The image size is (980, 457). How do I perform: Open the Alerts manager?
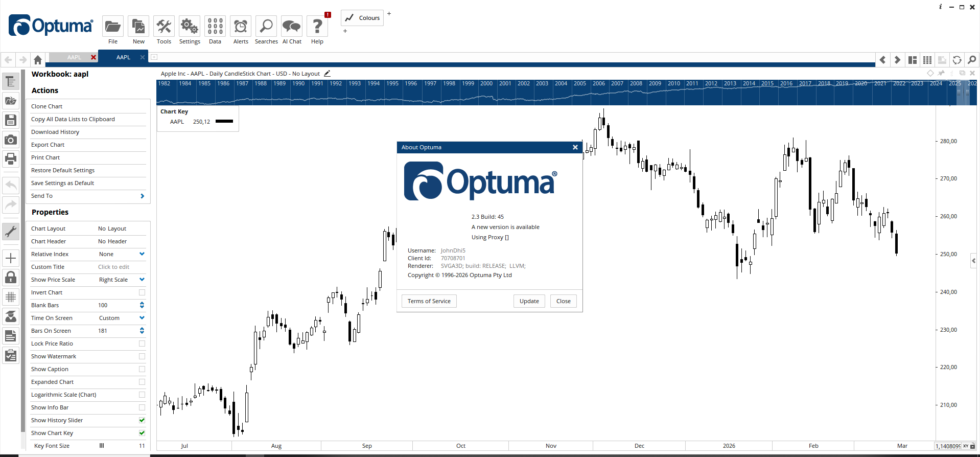[x=241, y=27]
